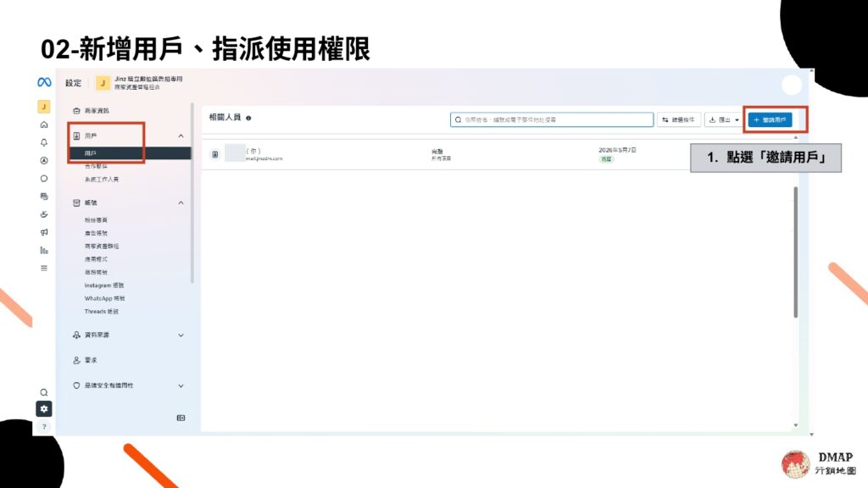The height and width of the screenshot is (488, 868).
Task: Open 廣告帳號 under 帳號
Action: coord(97,233)
